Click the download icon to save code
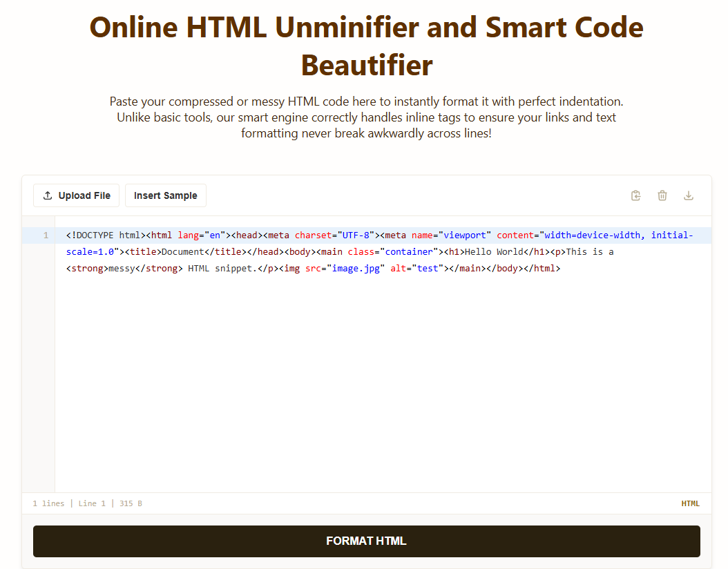The width and height of the screenshot is (728, 569). pos(688,195)
